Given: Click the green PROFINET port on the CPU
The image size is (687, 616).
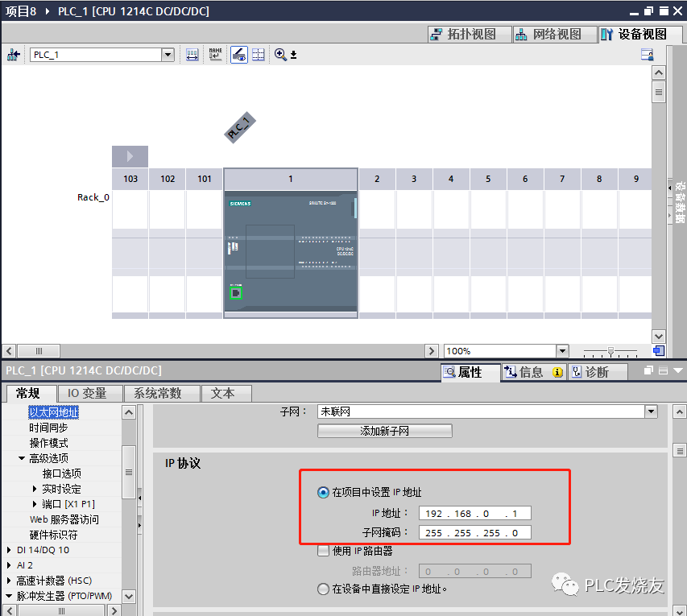Looking at the screenshot, I should tap(236, 292).
